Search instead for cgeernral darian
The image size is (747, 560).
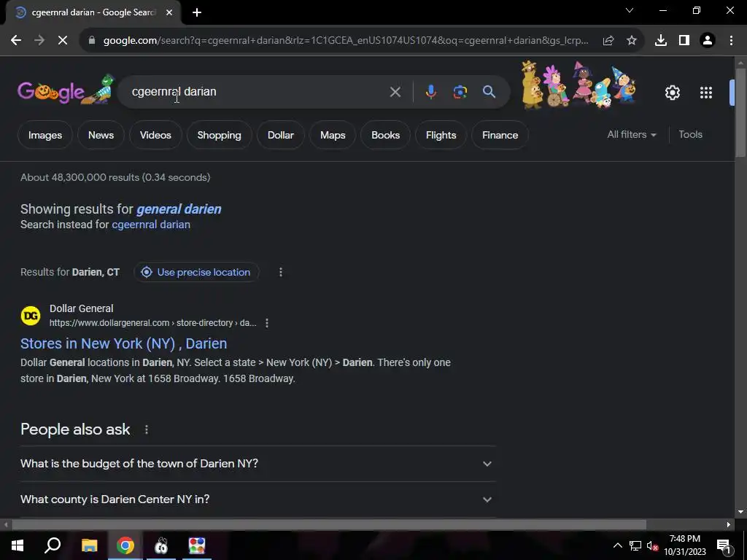[x=151, y=225]
